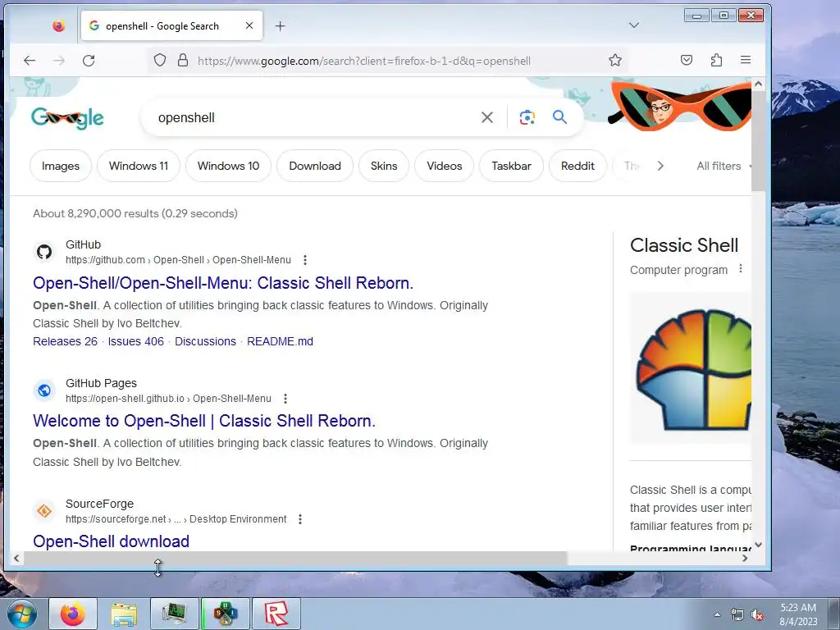840x630 pixels.
Task: Show more filter chips with the arrow
Action: coord(660,166)
